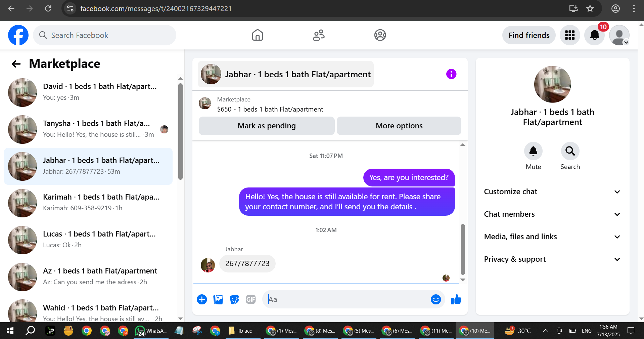This screenshot has width=644, height=339.
Task: Click Jabhar's avatar next to the message
Action: (x=208, y=265)
